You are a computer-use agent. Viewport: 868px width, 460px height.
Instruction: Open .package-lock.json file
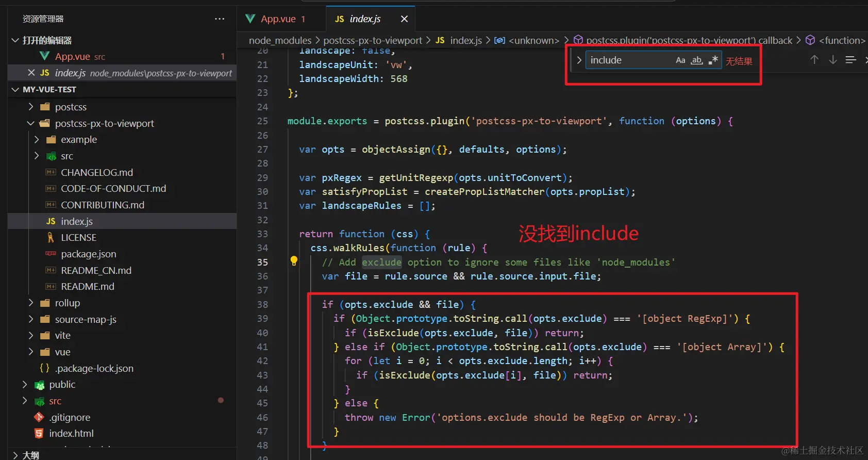[x=94, y=368]
